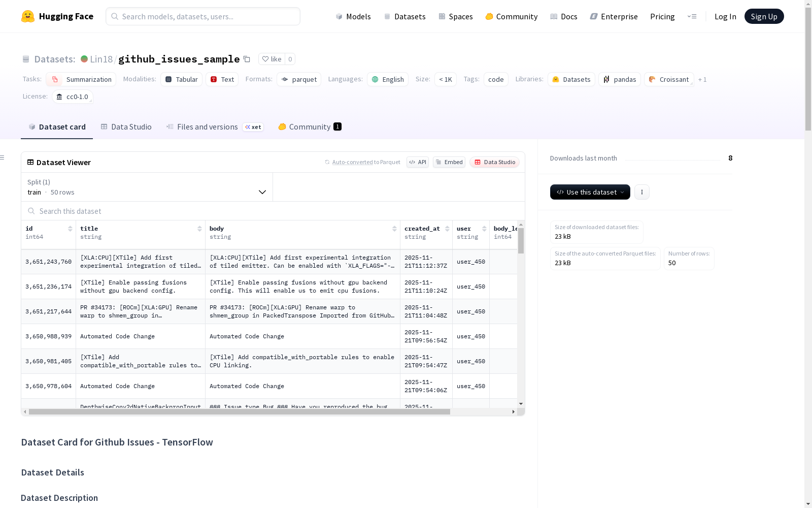The width and height of the screenshot is (812, 508).
Task: Select the Text modality tag
Action: tap(222, 79)
